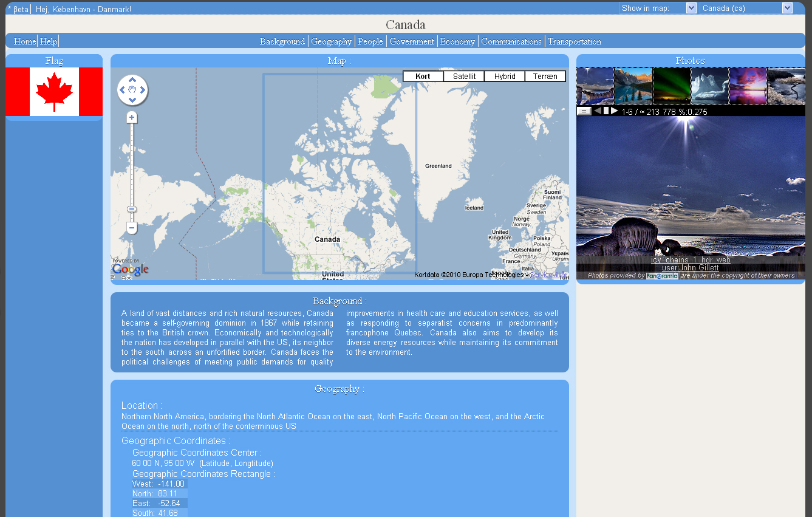Viewport: 812px width, 517px height.
Task: Go to the previous set of photos
Action: click(598, 111)
